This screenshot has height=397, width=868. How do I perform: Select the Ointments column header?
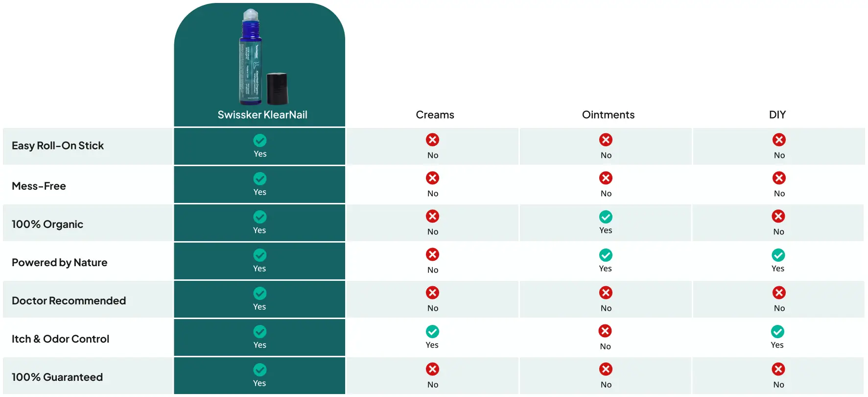point(608,115)
